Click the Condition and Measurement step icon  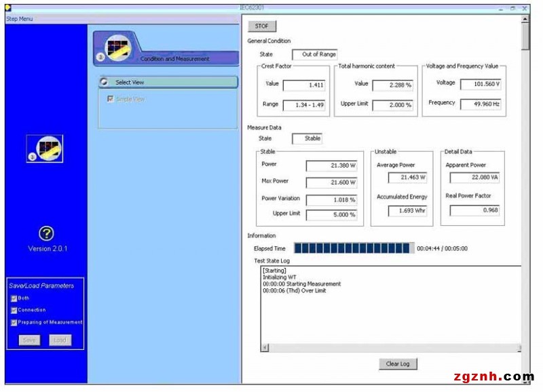[x=117, y=48]
